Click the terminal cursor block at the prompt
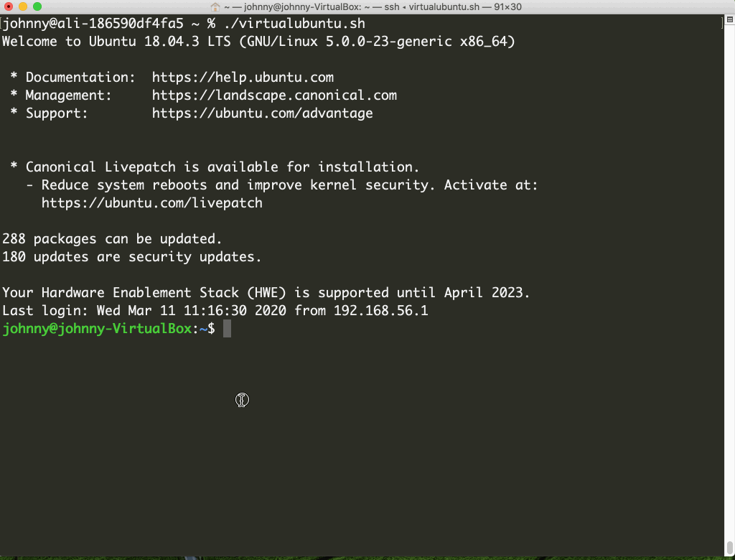The image size is (735, 560). pos(227,328)
